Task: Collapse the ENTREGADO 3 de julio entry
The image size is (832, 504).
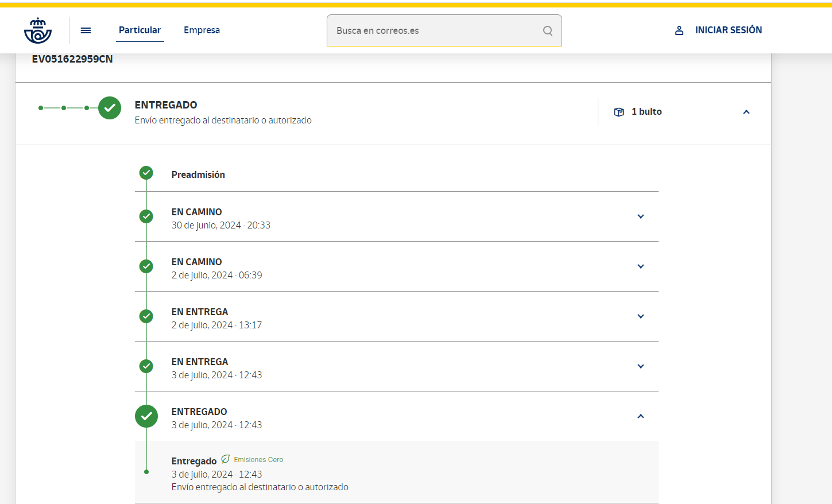Action: point(641,416)
